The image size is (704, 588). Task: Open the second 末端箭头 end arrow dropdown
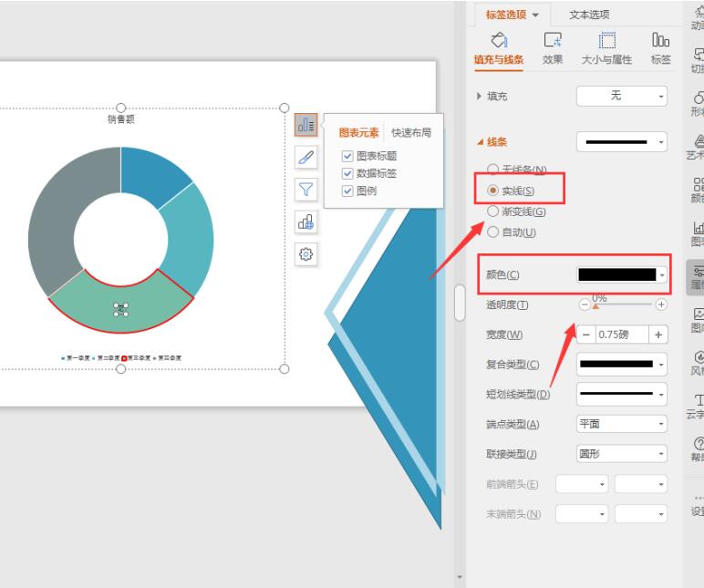click(641, 513)
